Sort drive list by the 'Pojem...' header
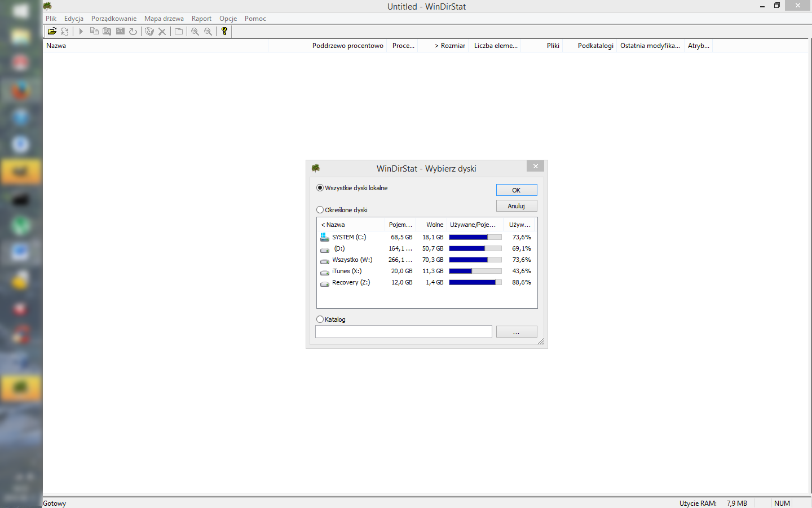The width and height of the screenshot is (812, 508). 401,225
